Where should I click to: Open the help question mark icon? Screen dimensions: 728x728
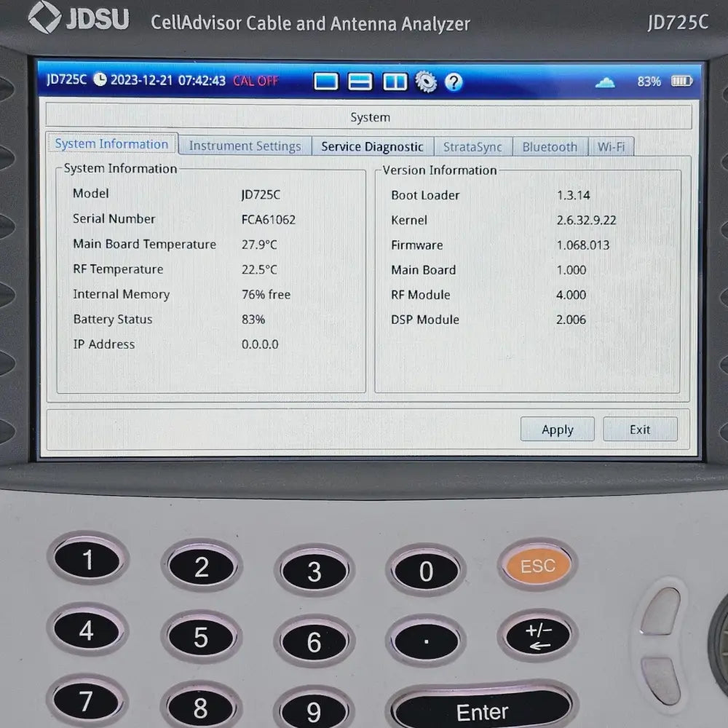click(454, 82)
